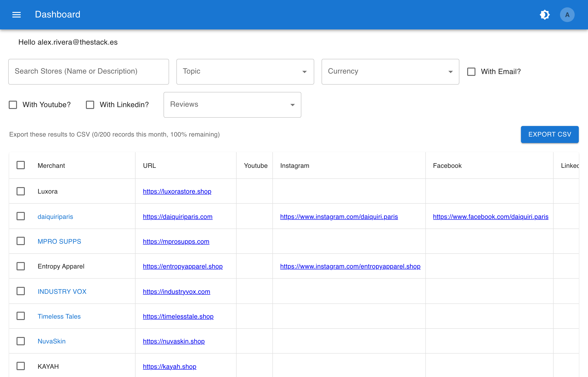Select the Luxora row checkbox

(20, 191)
